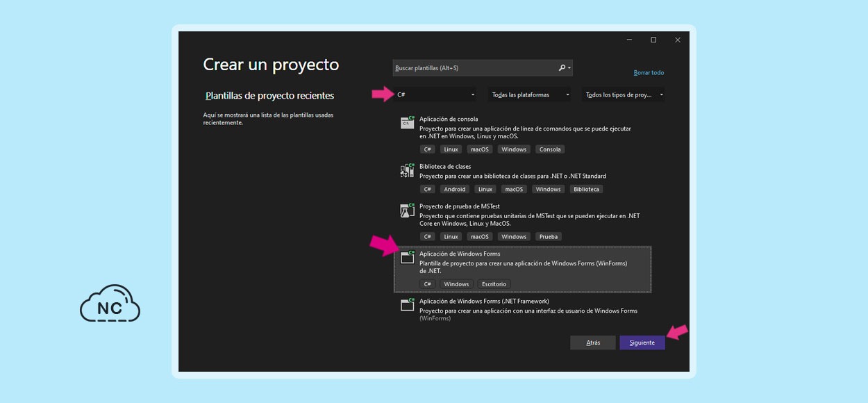Viewport: 868px width, 403px height.
Task: Open the C# language filter dropdown
Action: pyautogui.click(x=435, y=94)
